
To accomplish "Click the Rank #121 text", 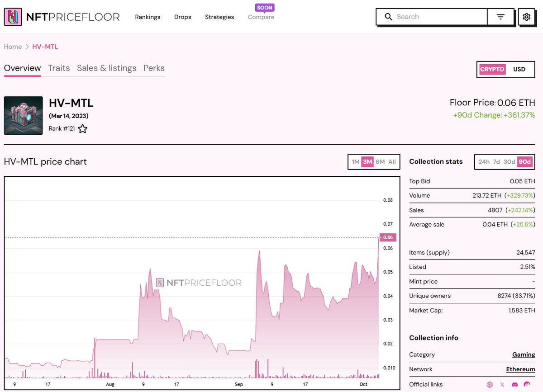I will click(x=62, y=129).
